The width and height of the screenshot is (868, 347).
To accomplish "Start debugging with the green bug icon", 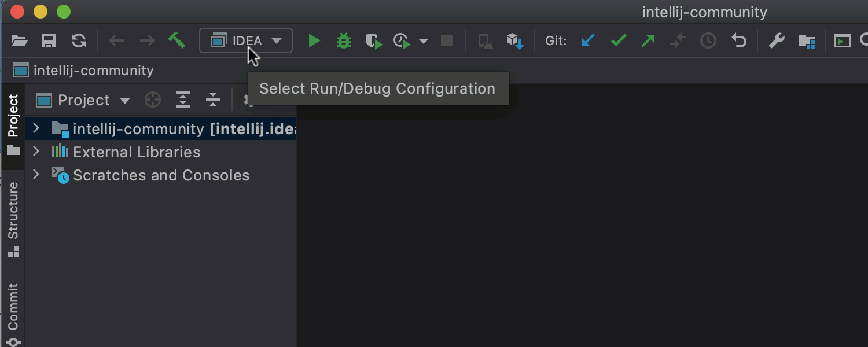I will pos(344,40).
